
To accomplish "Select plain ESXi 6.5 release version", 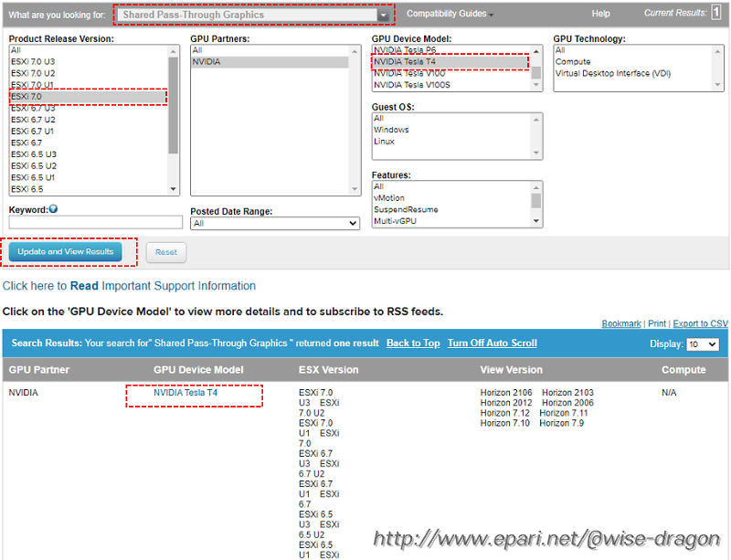I will pyautogui.click(x=89, y=189).
